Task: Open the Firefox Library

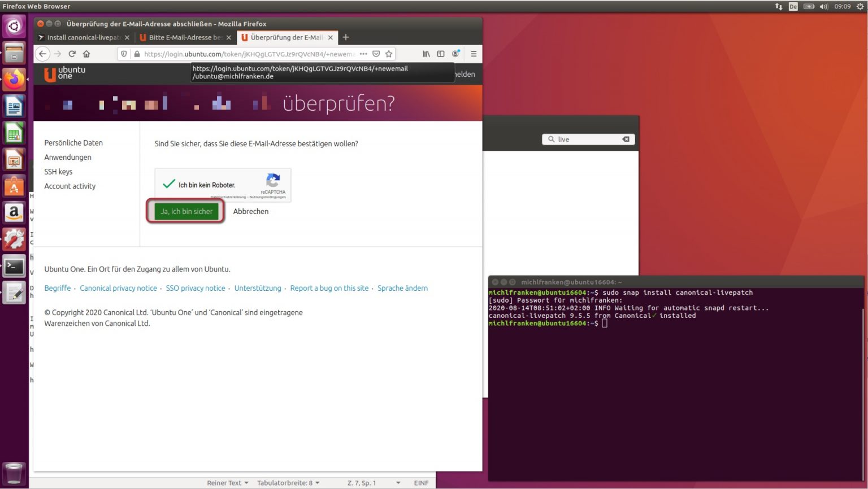Action: (x=426, y=54)
